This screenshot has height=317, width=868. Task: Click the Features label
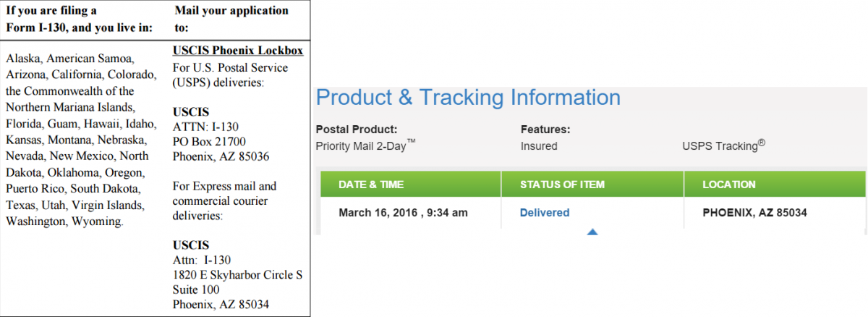pyautogui.click(x=545, y=130)
